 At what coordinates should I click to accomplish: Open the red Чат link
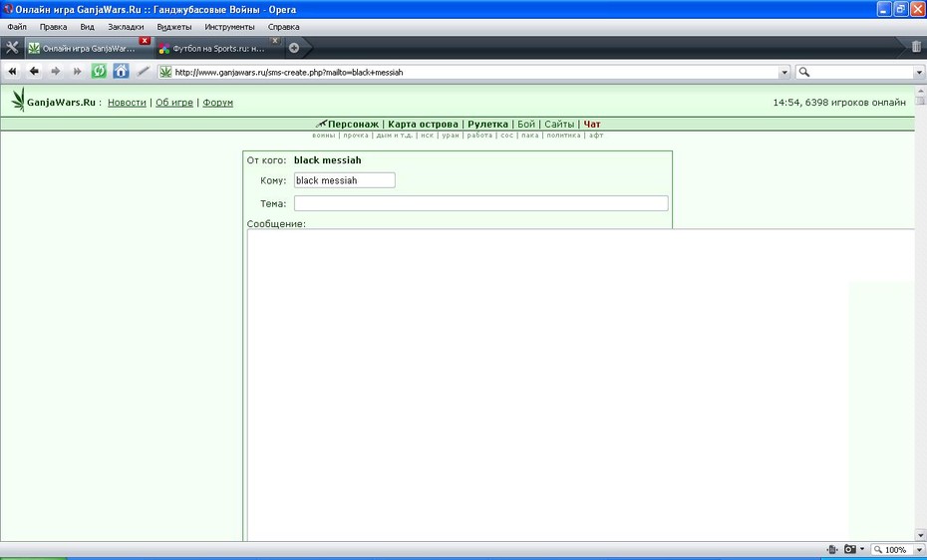(x=592, y=124)
